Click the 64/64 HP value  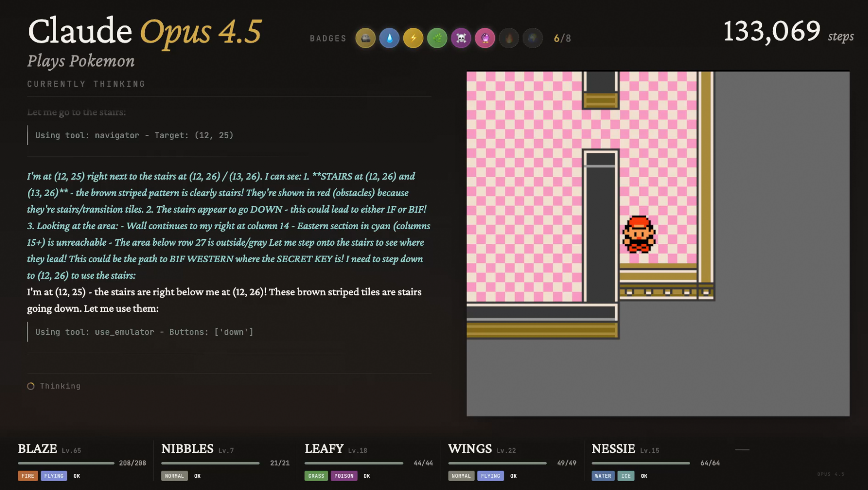click(x=710, y=463)
